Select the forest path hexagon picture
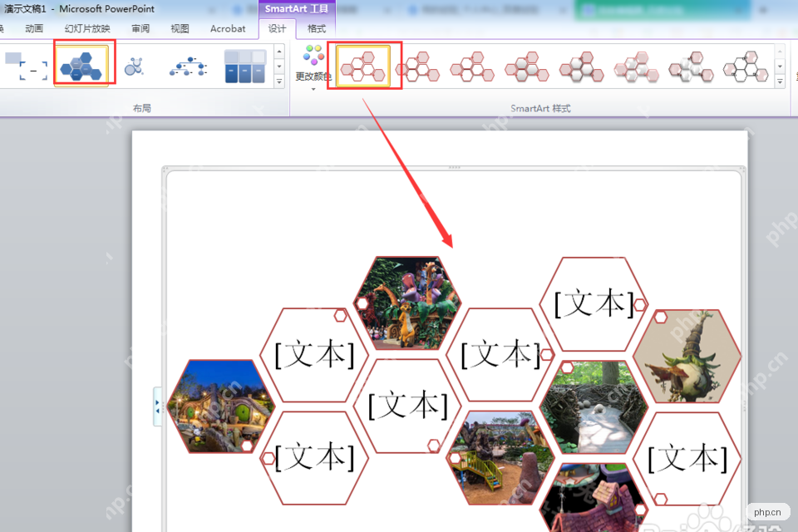The image size is (798, 532). point(594,407)
